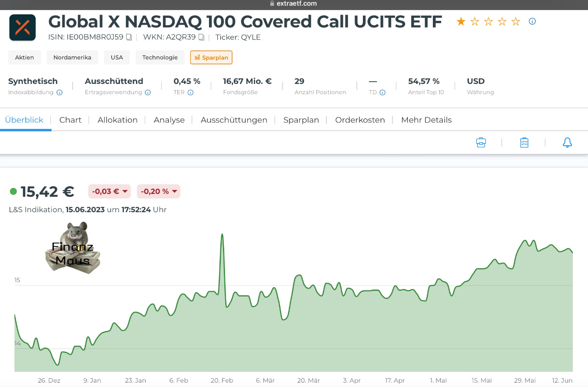The width and height of the screenshot is (588, 387).
Task: Show info for Ertragsverwendung
Action: (148, 93)
